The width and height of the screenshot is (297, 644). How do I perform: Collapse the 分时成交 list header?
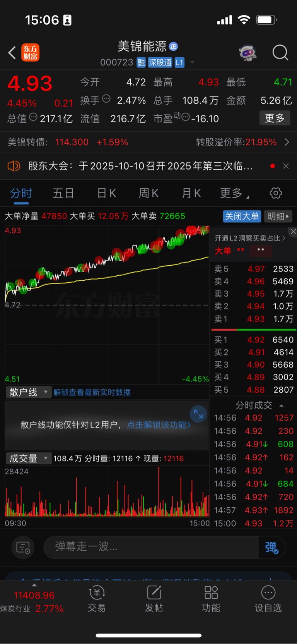[x=259, y=405]
